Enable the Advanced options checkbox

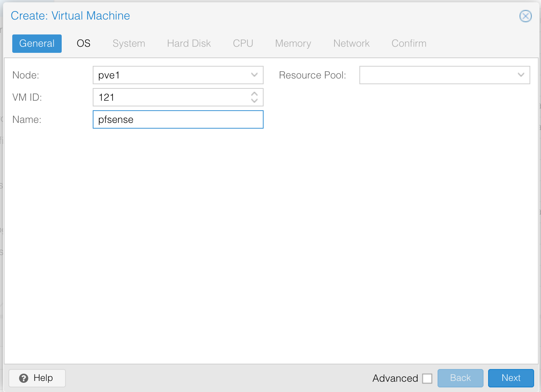coord(427,378)
